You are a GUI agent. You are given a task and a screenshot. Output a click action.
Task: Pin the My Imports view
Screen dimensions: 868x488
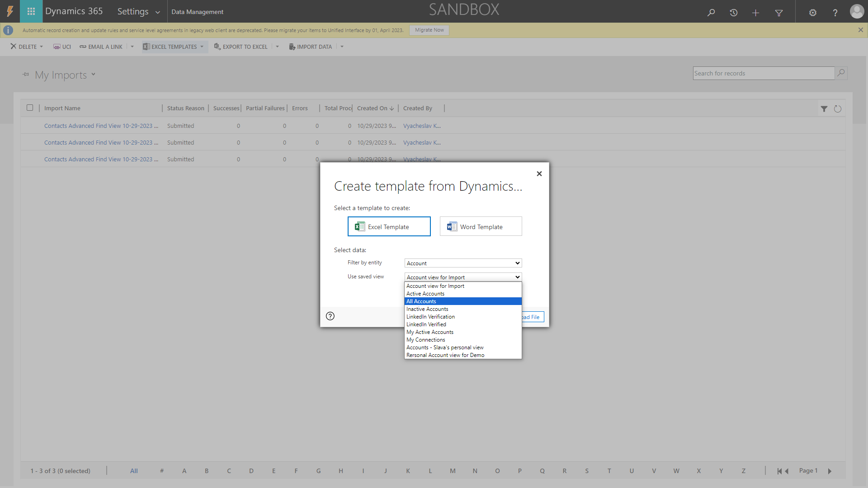(26, 74)
